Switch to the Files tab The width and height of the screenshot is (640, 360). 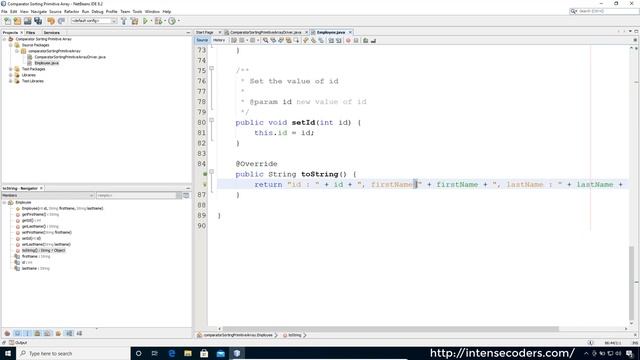click(31, 32)
